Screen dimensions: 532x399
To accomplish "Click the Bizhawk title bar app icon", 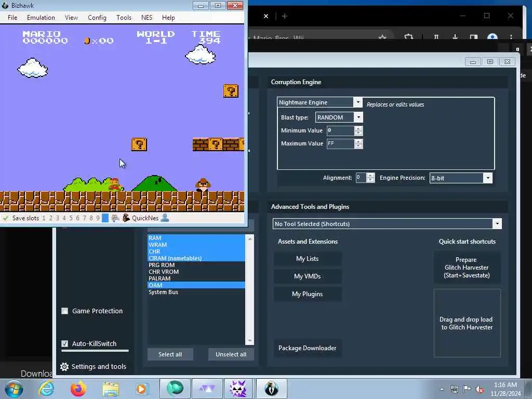I will (5, 5).
